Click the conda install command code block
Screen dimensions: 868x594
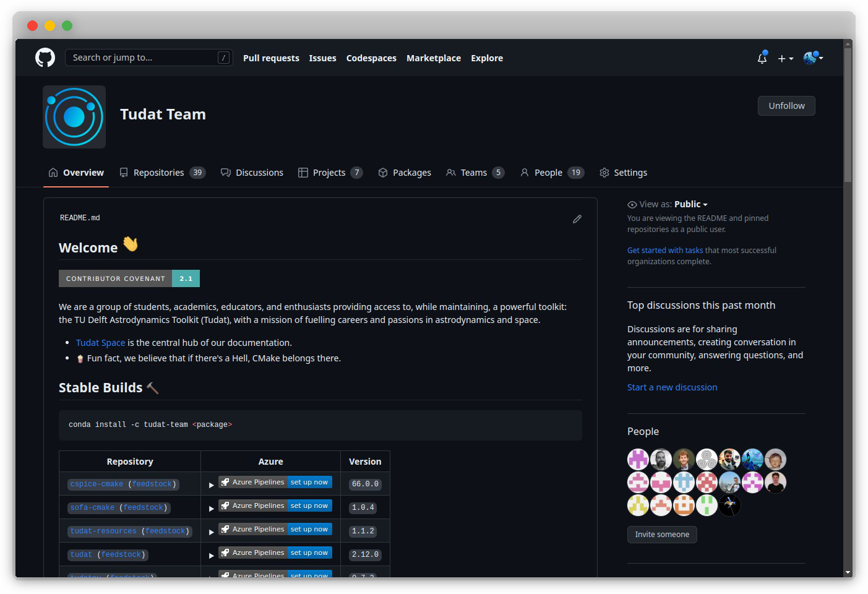click(x=320, y=425)
